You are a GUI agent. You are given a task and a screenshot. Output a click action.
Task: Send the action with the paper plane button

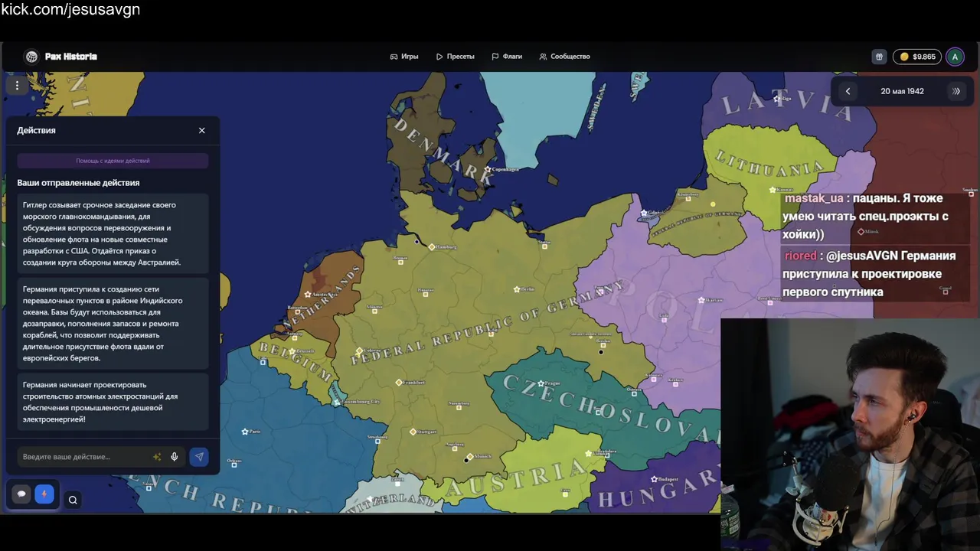(x=199, y=457)
